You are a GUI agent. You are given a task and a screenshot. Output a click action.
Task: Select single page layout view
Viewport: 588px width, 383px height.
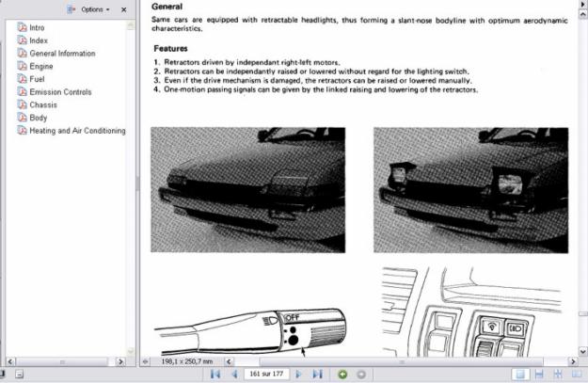(x=520, y=374)
